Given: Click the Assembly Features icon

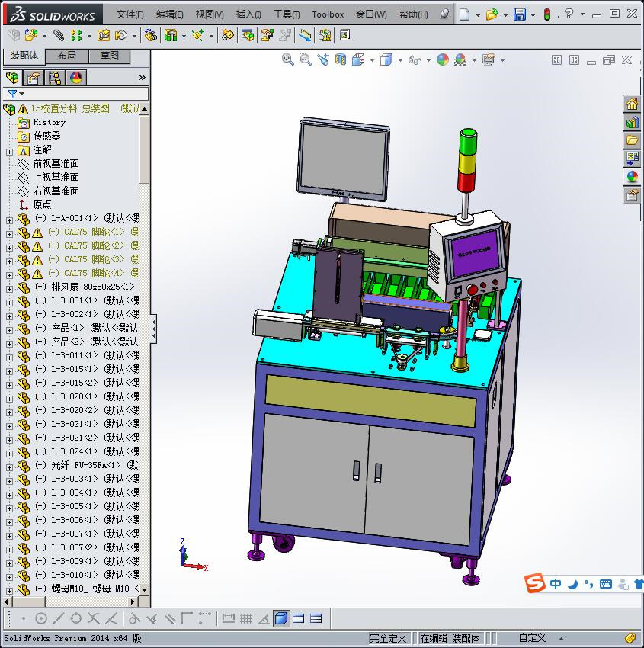Looking at the screenshot, I should (x=171, y=36).
